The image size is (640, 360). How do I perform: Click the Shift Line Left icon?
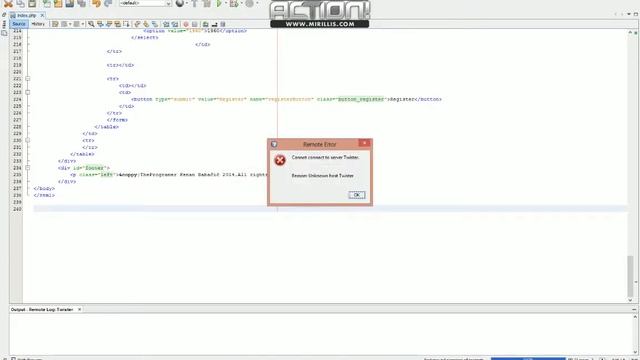tap(166, 24)
